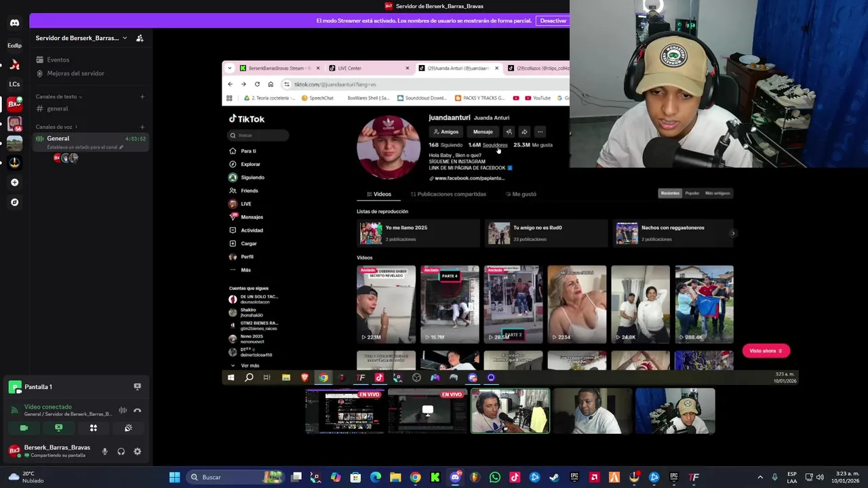
Task: Stop streaming Pantalla 1 icon
Action: click(137, 386)
